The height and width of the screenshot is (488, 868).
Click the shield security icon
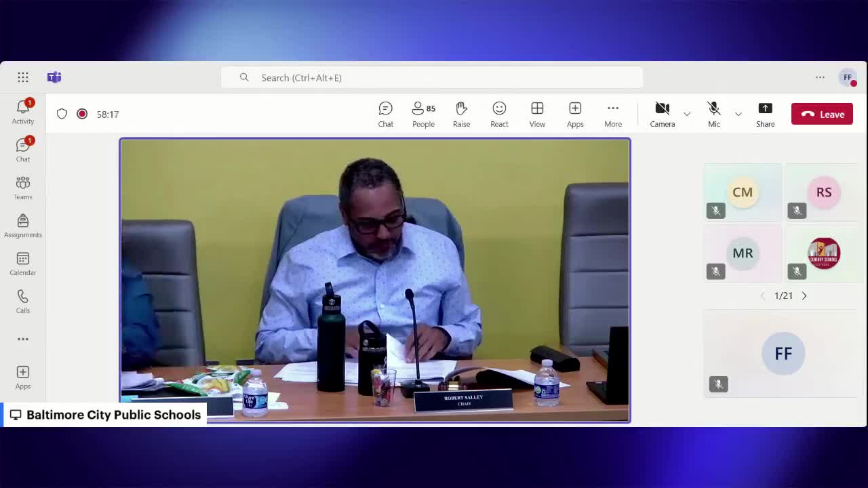62,114
